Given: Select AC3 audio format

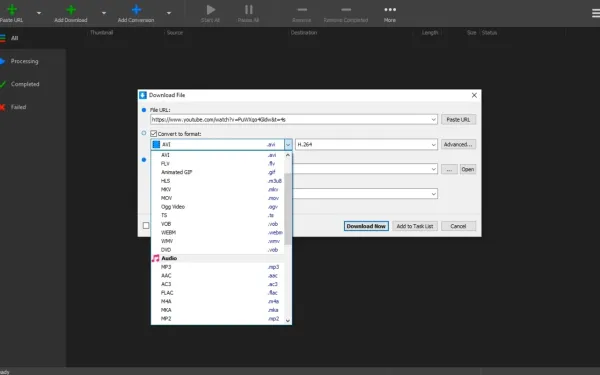Looking at the screenshot, I should click(218, 284).
